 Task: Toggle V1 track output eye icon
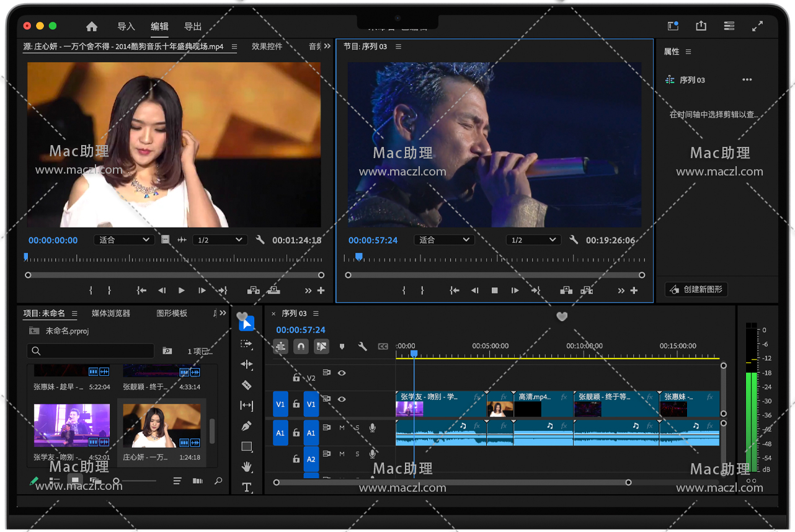(342, 400)
